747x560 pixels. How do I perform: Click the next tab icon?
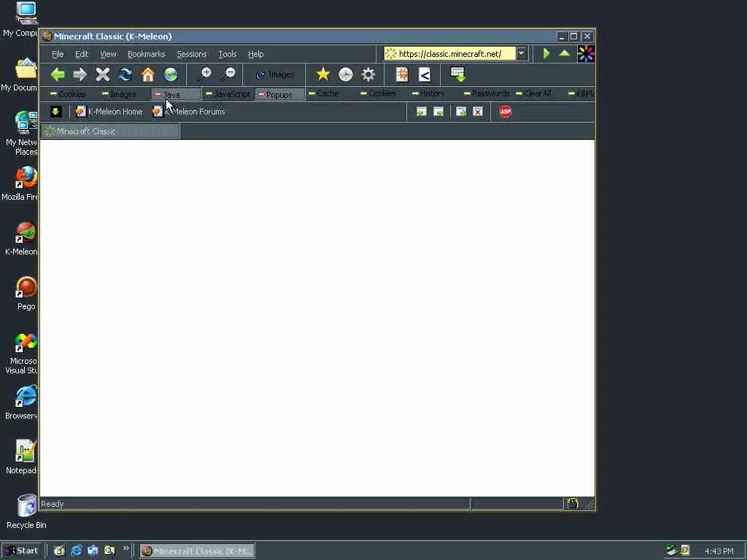click(x=438, y=112)
